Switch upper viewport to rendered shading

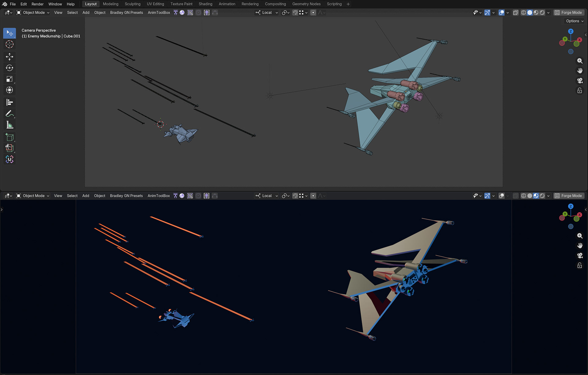pyautogui.click(x=542, y=13)
